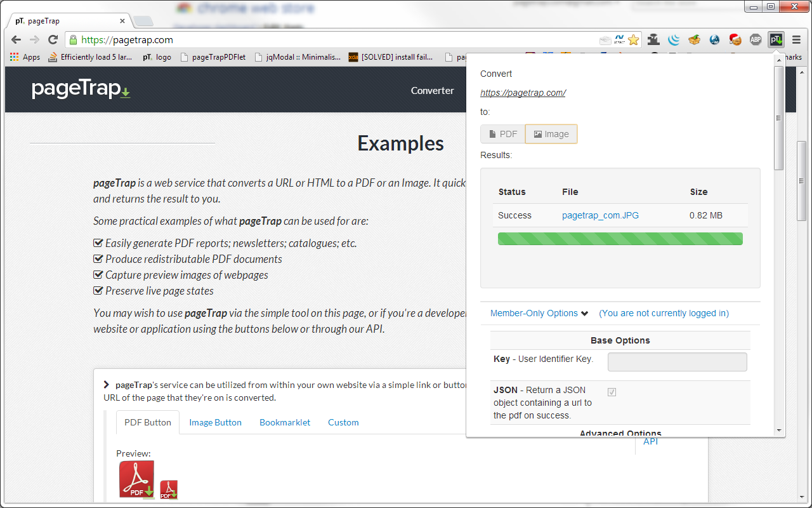Click the browser forward arrow

(34, 39)
